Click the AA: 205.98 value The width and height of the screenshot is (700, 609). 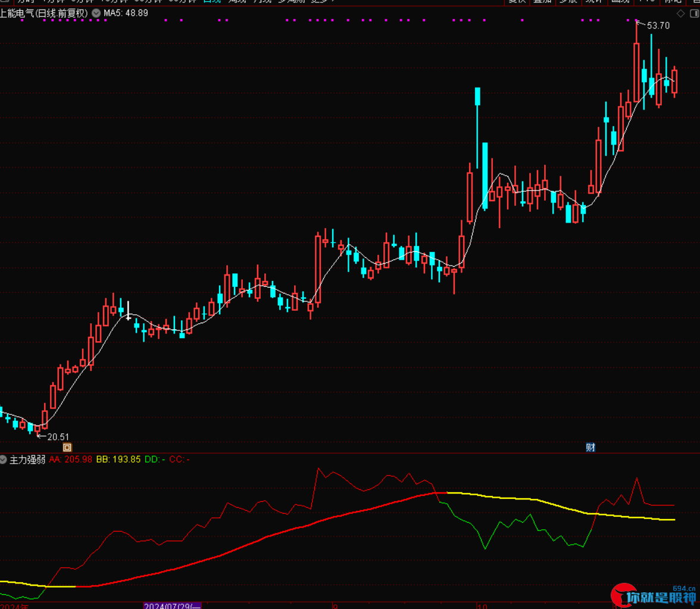click(x=70, y=460)
